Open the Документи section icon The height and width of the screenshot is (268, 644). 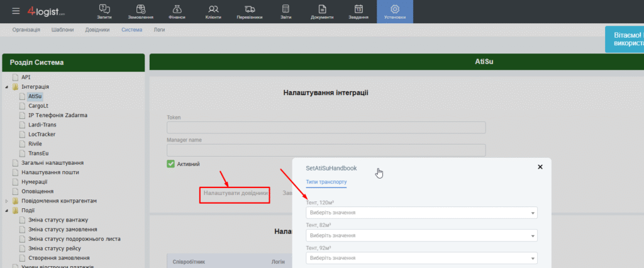coord(322,11)
